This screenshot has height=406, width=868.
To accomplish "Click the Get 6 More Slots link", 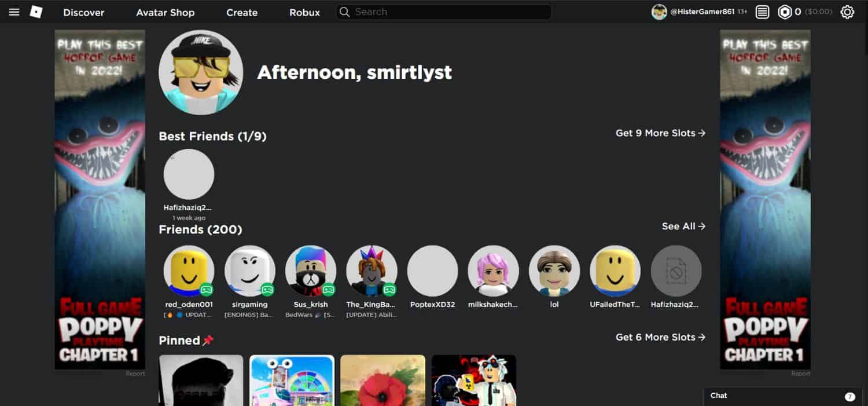I will tap(660, 337).
